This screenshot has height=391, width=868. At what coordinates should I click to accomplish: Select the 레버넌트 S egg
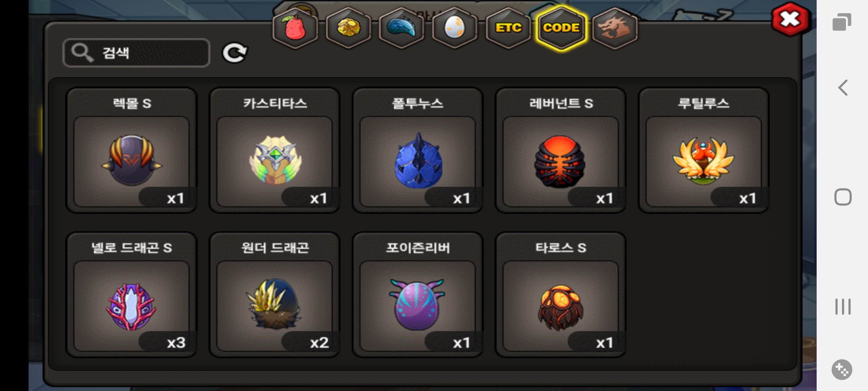pyautogui.click(x=561, y=150)
